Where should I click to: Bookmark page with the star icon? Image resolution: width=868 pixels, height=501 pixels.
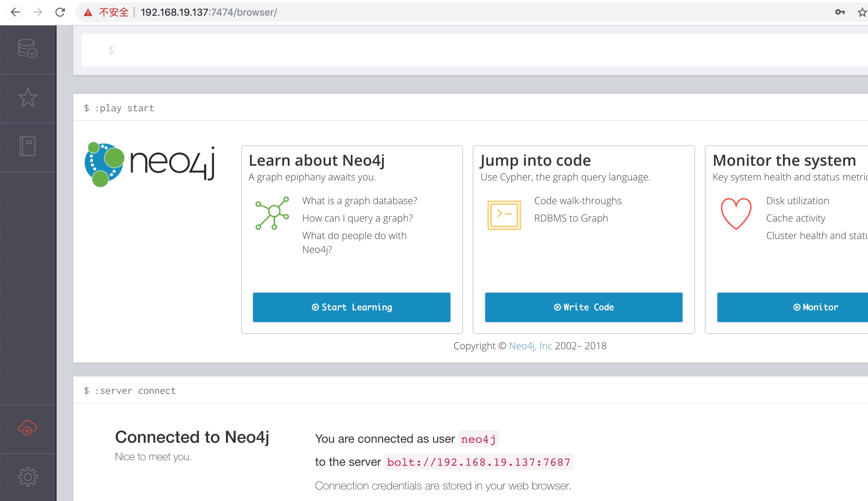[862, 13]
